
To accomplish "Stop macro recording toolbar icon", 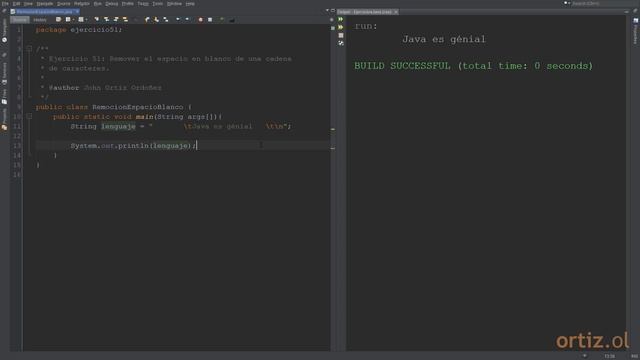I will tap(210, 19).
